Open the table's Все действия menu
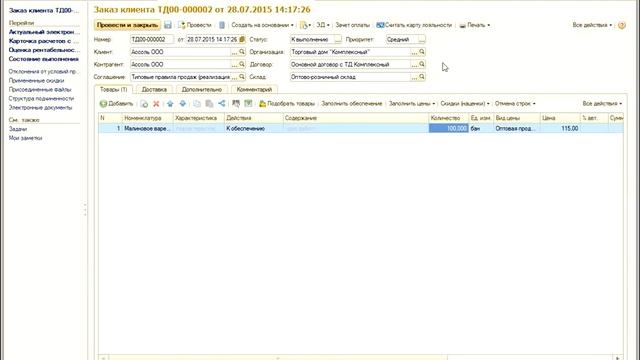The image size is (640, 360). [602, 104]
